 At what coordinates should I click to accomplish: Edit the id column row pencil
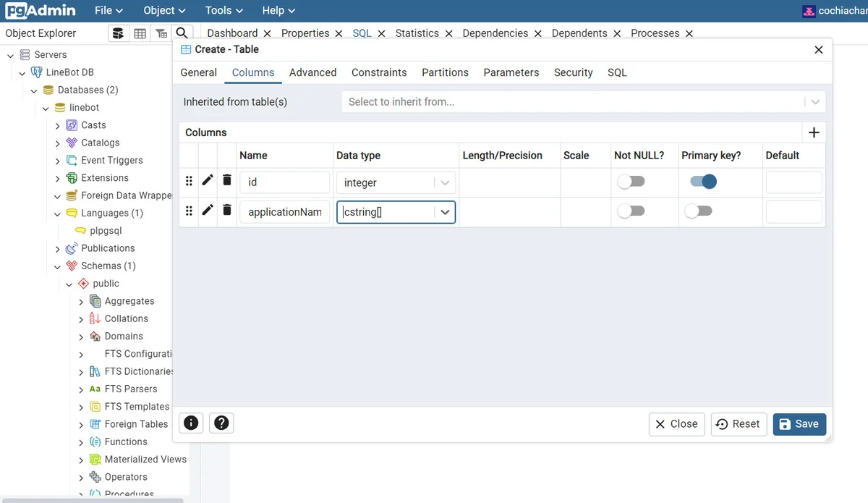[x=208, y=180]
